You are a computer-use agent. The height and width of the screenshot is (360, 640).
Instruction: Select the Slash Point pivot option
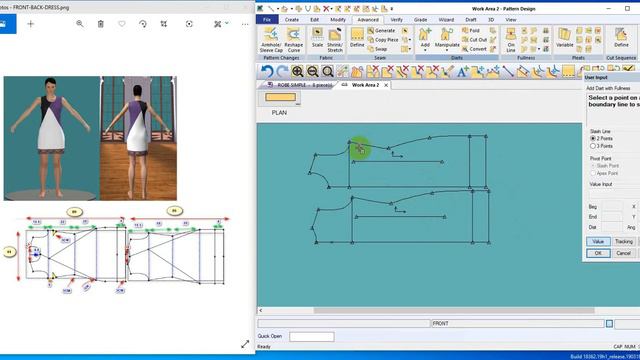[593, 166]
